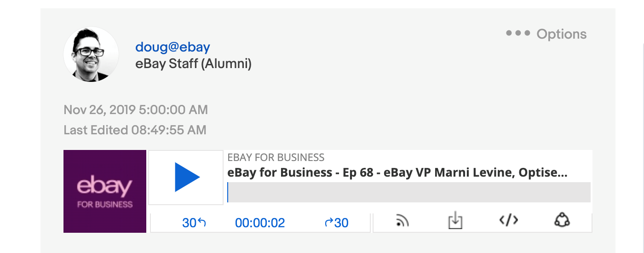Click the Last Edited 08:49:55 AM text
The width and height of the screenshot is (644, 253).
click(135, 130)
